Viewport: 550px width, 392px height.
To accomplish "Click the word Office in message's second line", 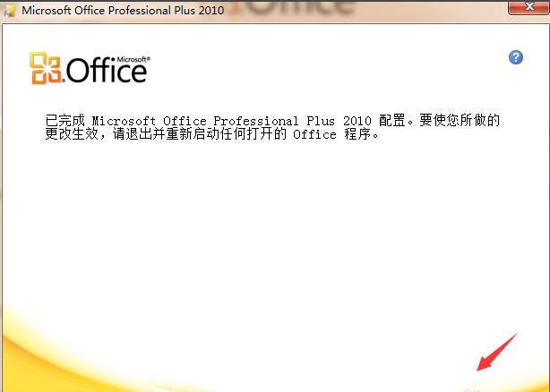I will point(314,135).
